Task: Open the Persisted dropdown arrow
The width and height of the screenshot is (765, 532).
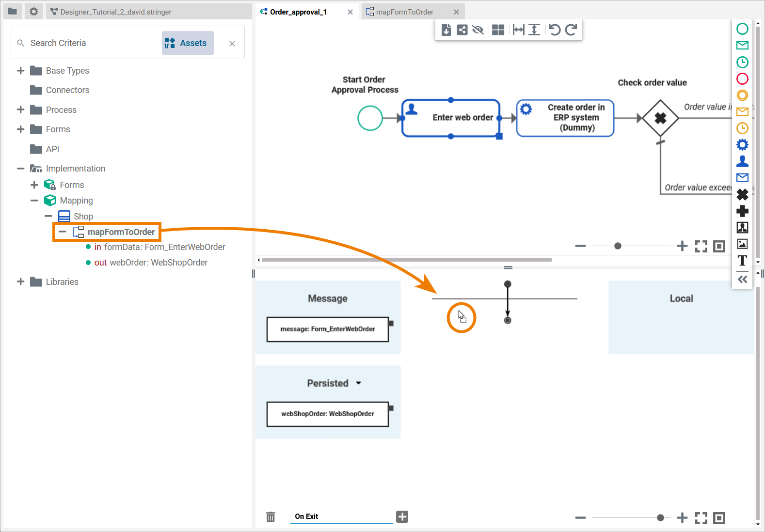Action: [359, 383]
